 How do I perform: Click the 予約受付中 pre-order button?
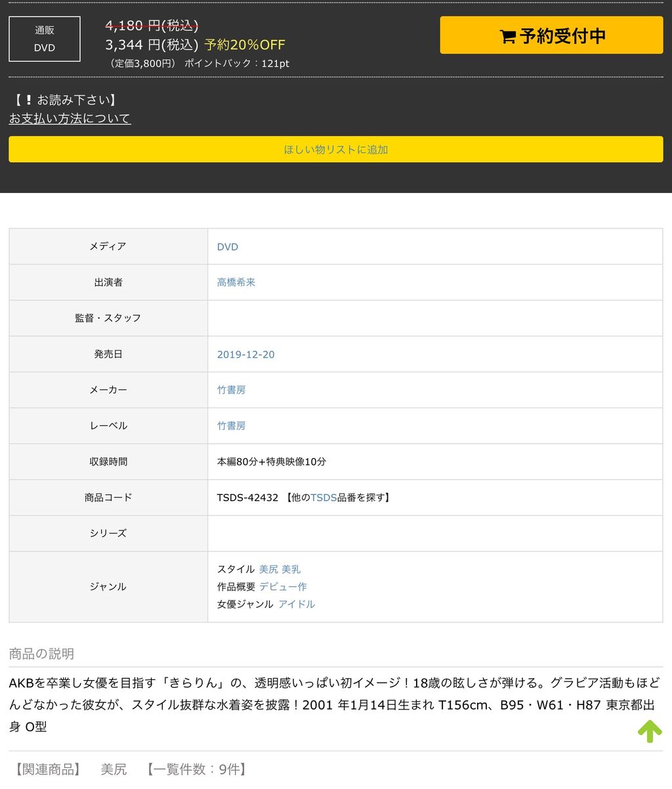click(x=551, y=35)
